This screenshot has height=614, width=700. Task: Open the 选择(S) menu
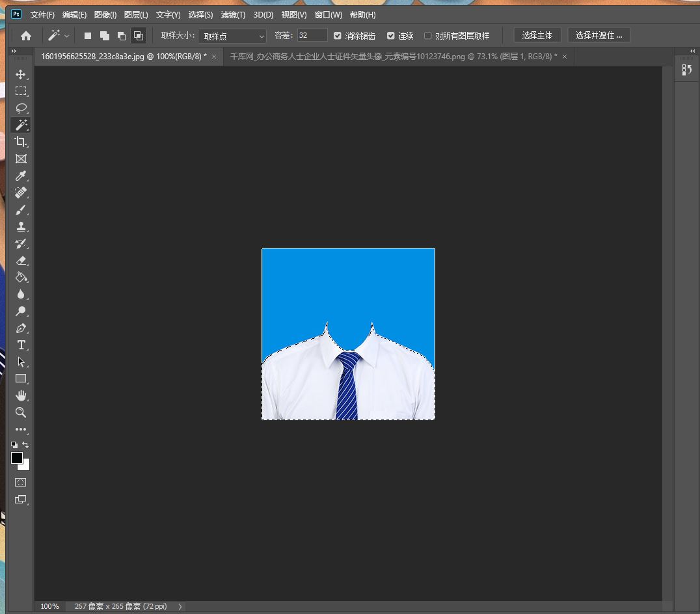pos(200,15)
